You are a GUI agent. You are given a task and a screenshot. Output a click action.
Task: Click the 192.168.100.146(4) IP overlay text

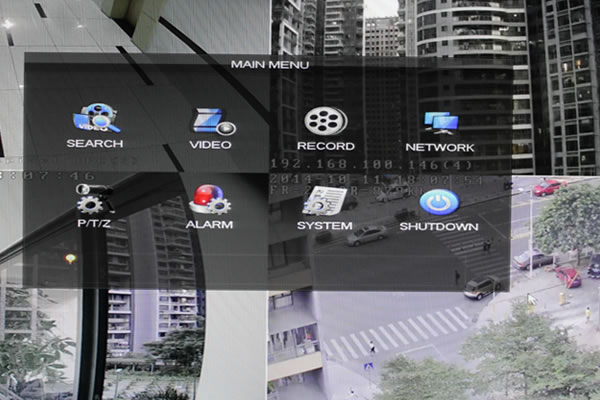(x=371, y=165)
